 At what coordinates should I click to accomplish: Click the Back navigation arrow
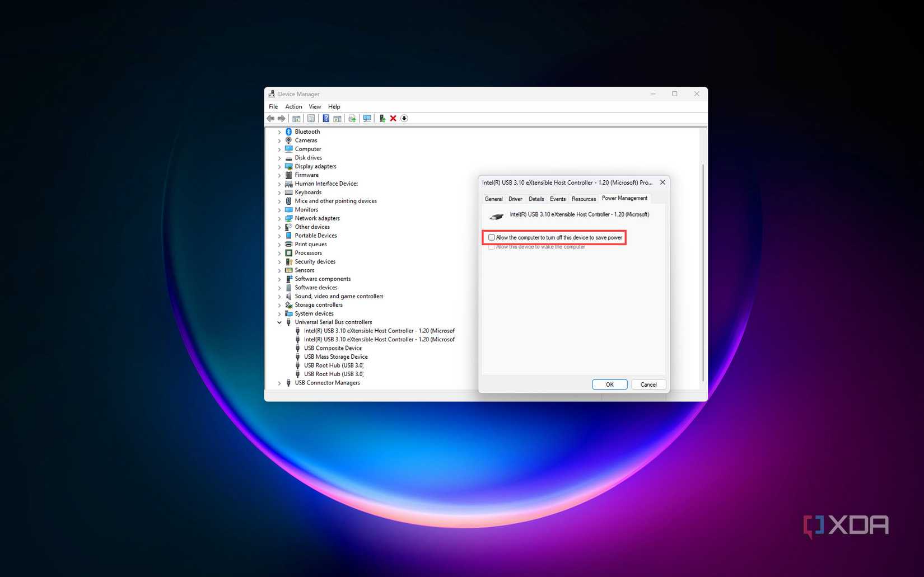[x=270, y=118]
